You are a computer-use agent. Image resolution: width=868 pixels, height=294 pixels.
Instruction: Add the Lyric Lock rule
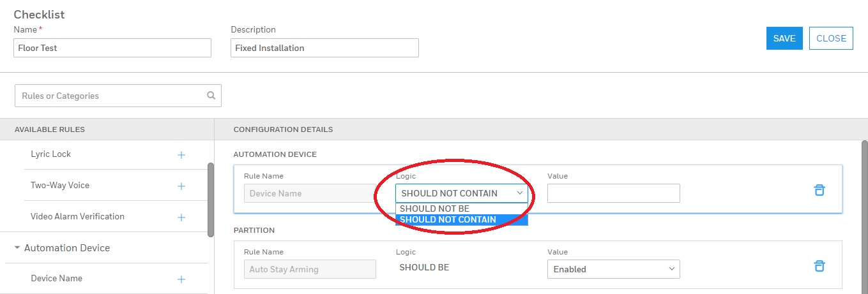click(181, 154)
